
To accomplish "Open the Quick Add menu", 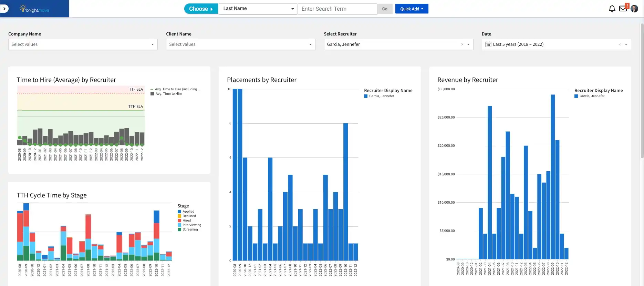I will pos(412,9).
